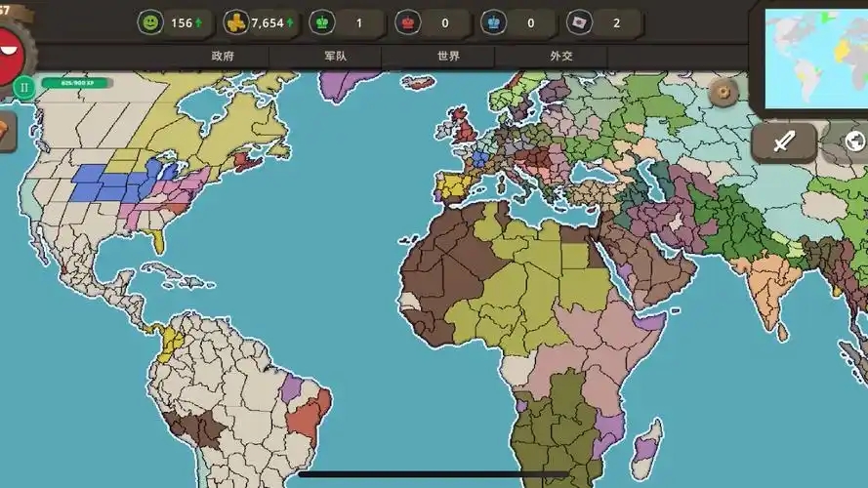This screenshot has height=488, width=868.
Task: Click the flag counter icon showing 2
Action: point(579,22)
